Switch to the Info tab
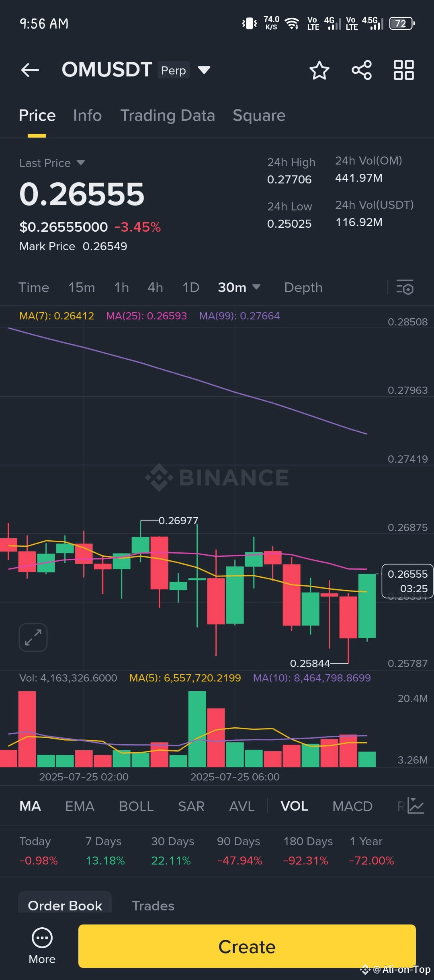Screen dimensions: 434x980 point(87,115)
